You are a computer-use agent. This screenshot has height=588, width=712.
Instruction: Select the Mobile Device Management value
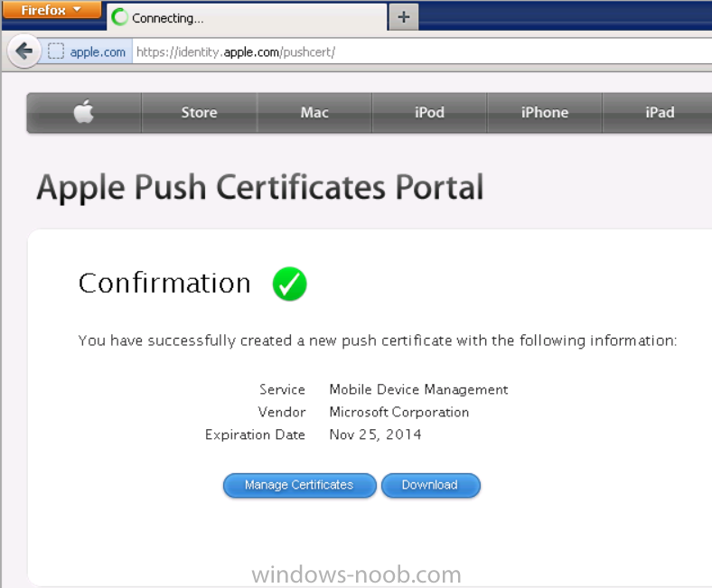pos(418,389)
